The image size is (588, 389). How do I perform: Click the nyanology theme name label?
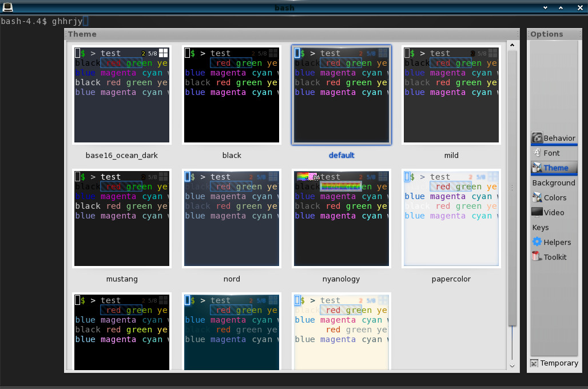click(x=341, y=279)
